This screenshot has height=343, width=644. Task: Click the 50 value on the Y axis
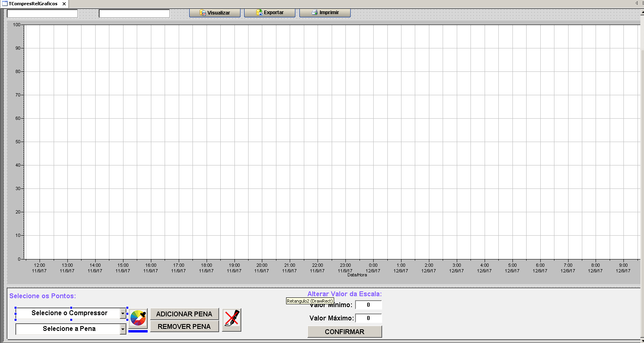18,142
